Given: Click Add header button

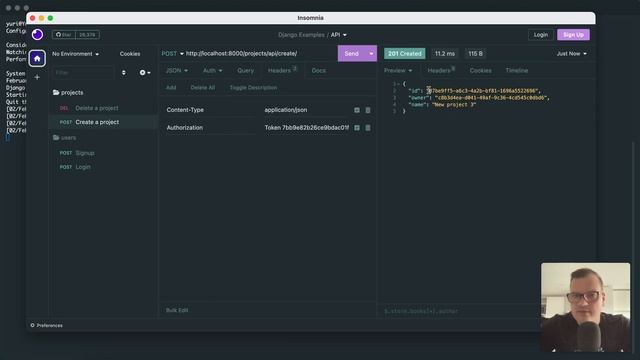Looking at the screenshot, I should [171, 87].
